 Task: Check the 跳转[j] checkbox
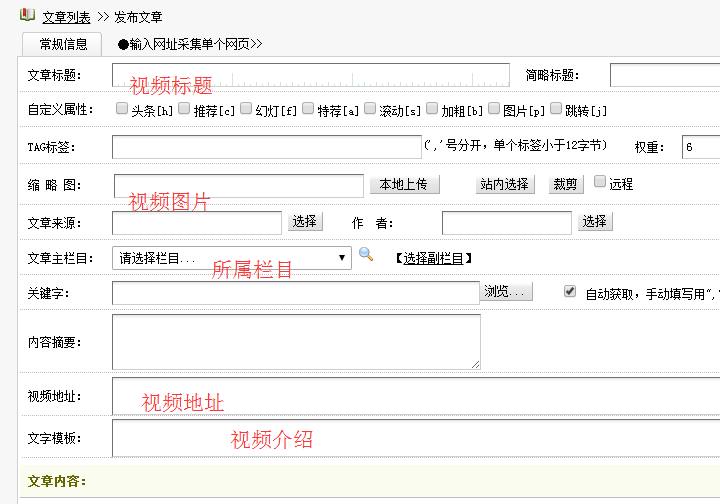click(x=556, y=108)
